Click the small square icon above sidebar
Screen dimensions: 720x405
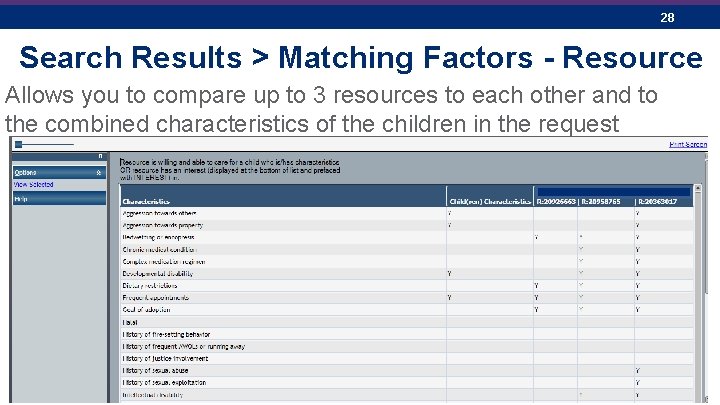18,144
